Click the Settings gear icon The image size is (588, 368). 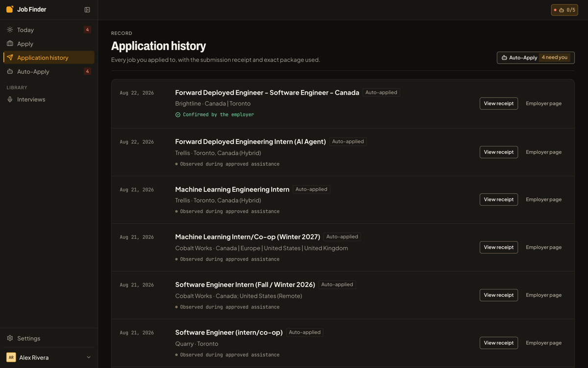click(x=10, y=338)
